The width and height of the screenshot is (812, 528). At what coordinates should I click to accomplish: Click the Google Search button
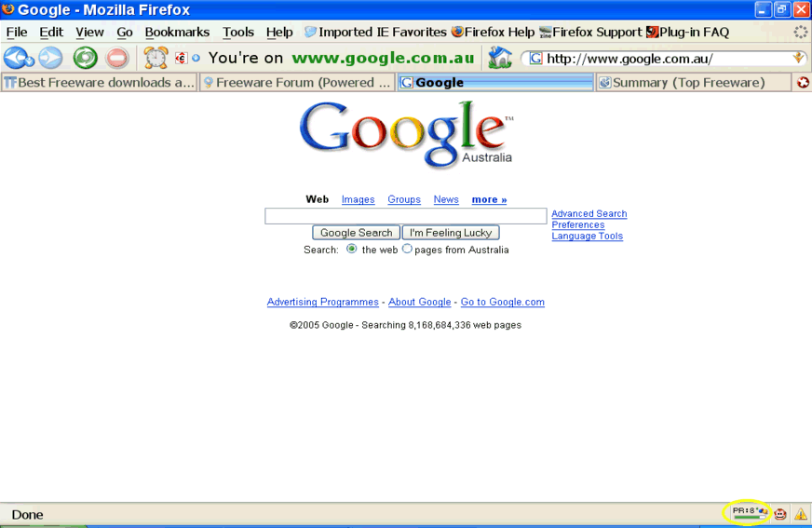[357, 233]
